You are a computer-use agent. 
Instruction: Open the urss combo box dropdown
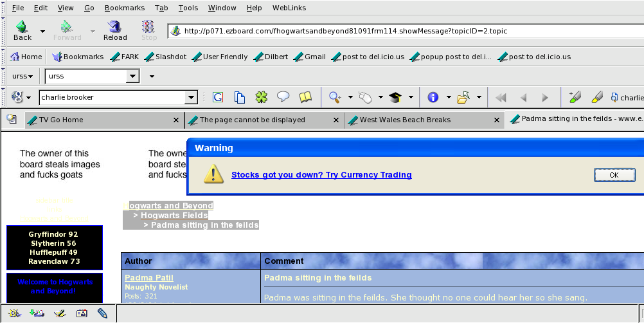pyautogui.click(x=132, y=76)
